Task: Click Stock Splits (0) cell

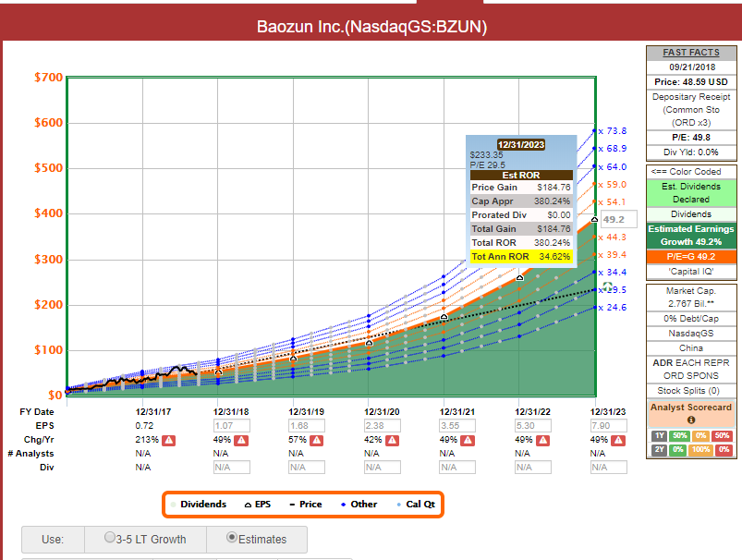Action: coord(691,391)
